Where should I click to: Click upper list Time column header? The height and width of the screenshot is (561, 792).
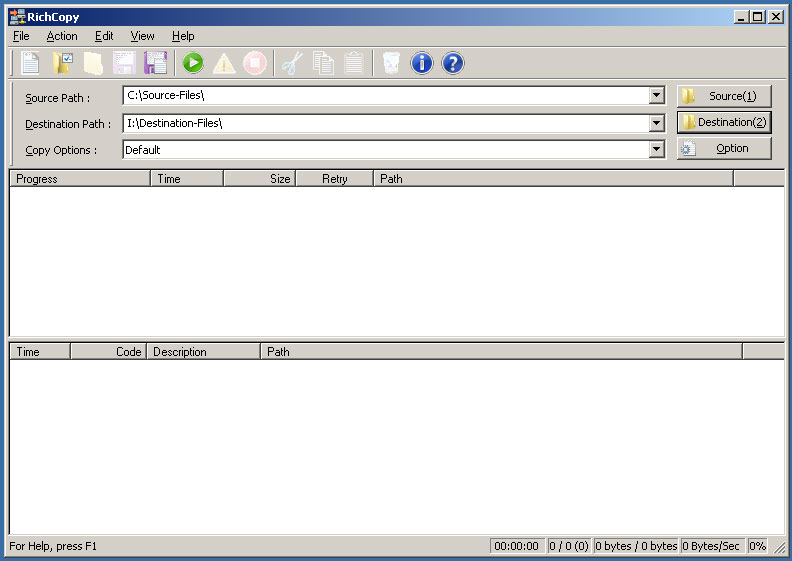[187, 179]
